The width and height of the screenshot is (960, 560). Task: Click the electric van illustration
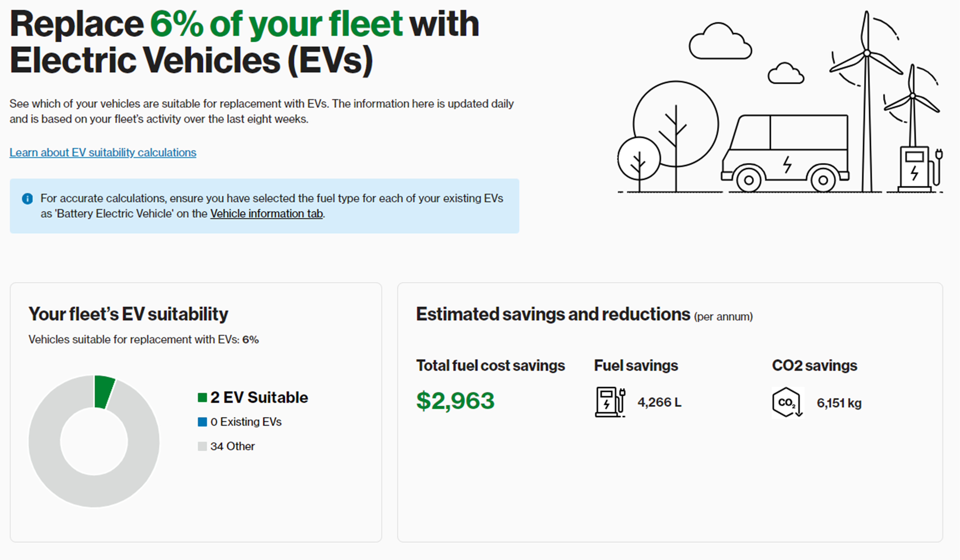(x=785, y=152)
